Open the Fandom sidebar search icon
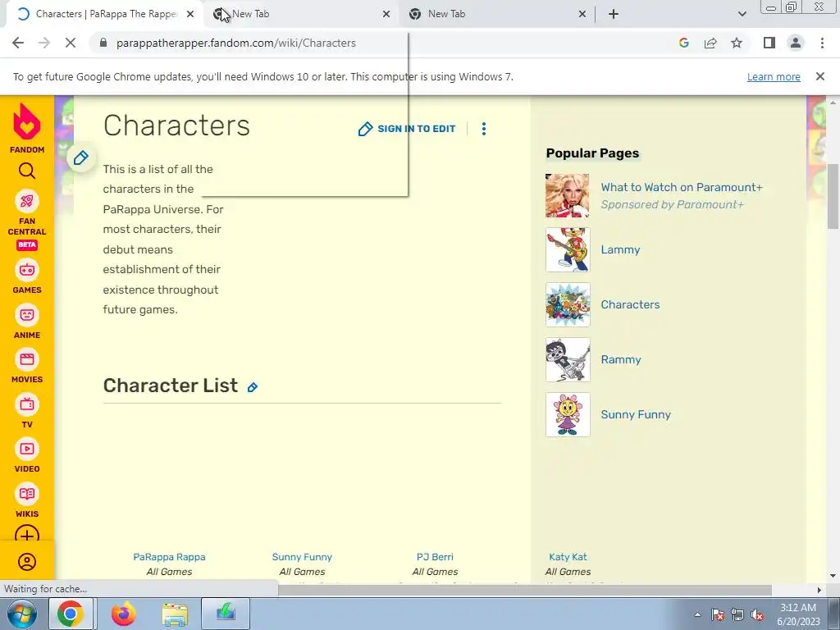The image size is (840, 630). [27, 171]
